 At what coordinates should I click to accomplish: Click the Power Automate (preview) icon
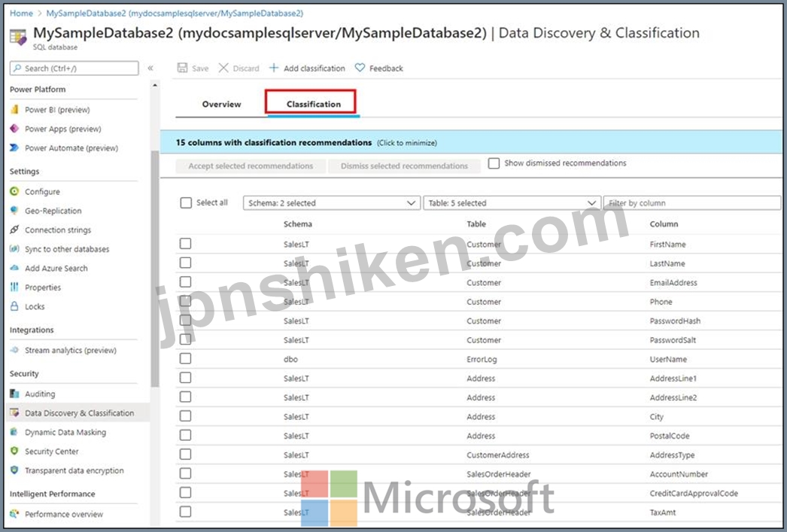click(x=14, y=147)
